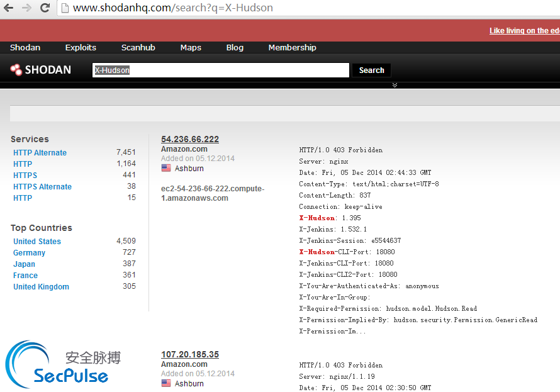
Task: Open result 107.20.185.35
Action: (x=190, y=354)
